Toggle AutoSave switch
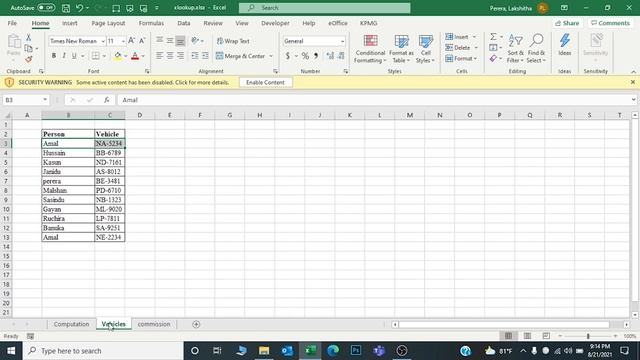The height and width of the screenshot is (360, 640). pyautogui.click(x=46, y=8)
